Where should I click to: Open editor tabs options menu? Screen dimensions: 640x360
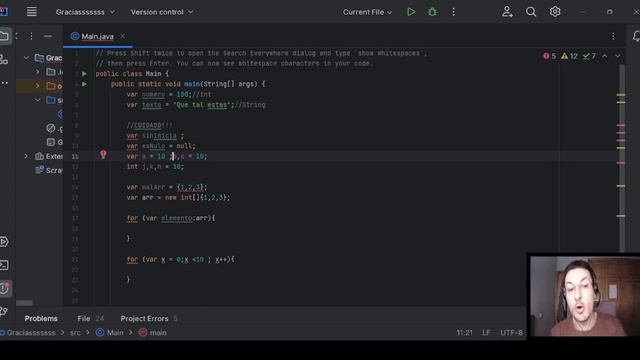[613, 36]
